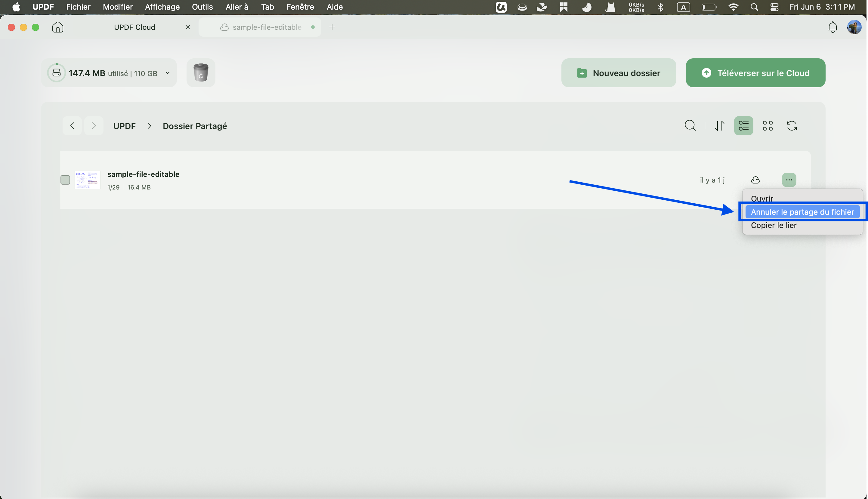Navigate back with the left chevron

coord(72,126)
